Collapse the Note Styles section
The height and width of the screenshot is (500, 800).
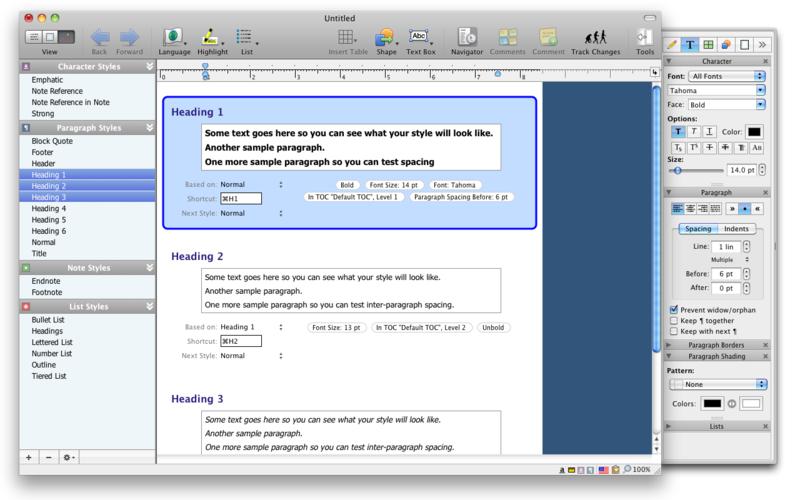pyautogui.click(x=149, y=267)
